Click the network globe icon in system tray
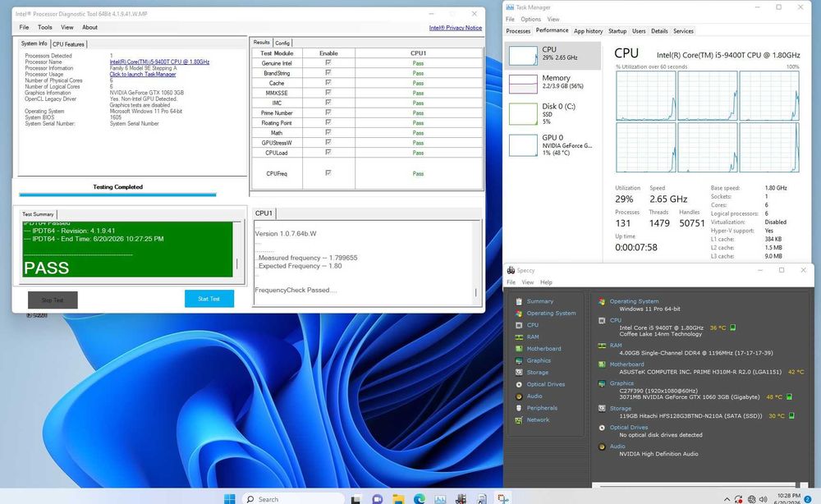The width and height of the screenshot is (821, 504). point(751,499)
